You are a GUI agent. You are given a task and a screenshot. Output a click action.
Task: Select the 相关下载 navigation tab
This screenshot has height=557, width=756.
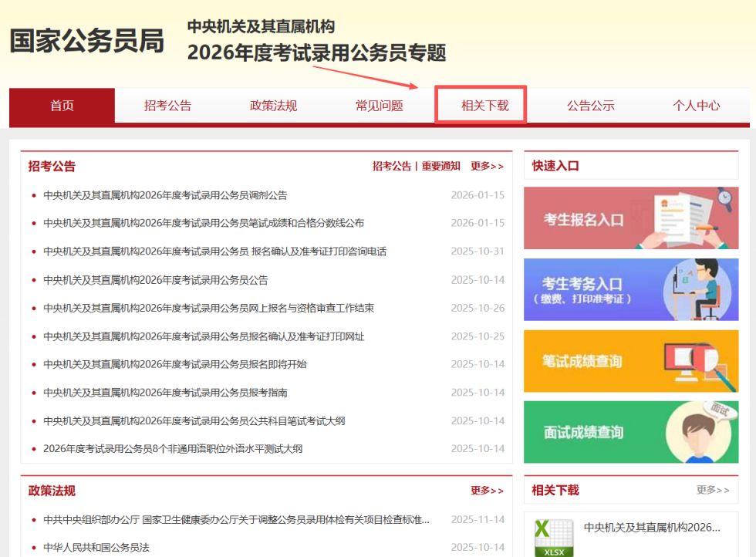click(484, 106)
